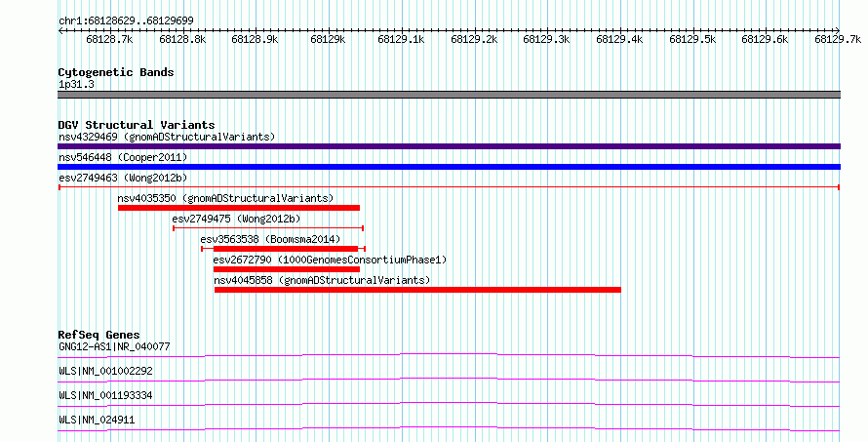Click the 68129.4k ruler tick label
The width and height of the screenshot is (868, 442).
click(619, 40)
